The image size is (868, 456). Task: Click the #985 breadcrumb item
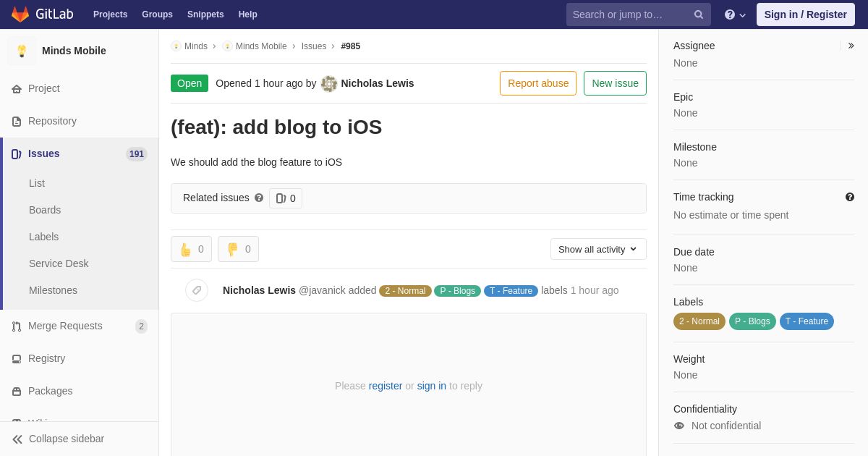click(351, 46)
